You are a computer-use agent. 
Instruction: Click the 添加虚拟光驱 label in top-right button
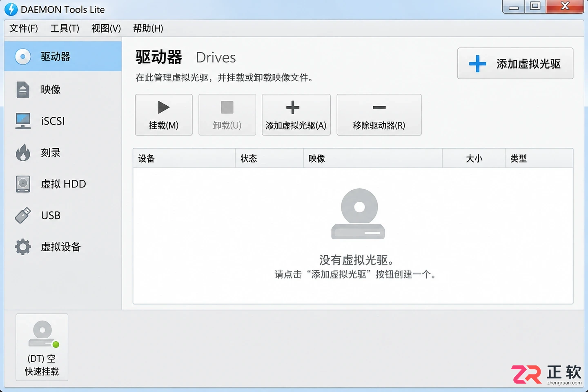click(x=529, y=64)
